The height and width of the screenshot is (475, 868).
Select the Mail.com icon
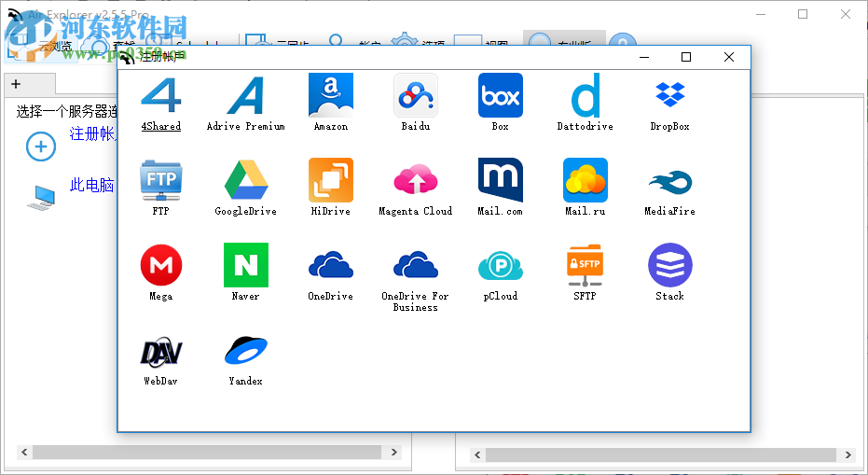(501, 180)
